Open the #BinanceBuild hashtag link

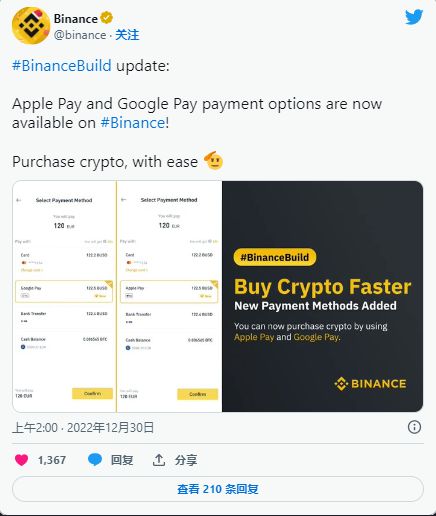62,65
